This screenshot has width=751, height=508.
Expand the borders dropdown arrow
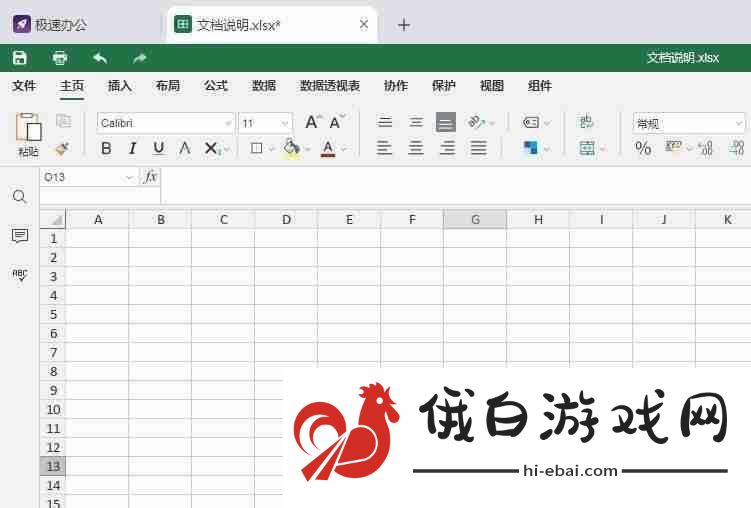pos(272,149)
